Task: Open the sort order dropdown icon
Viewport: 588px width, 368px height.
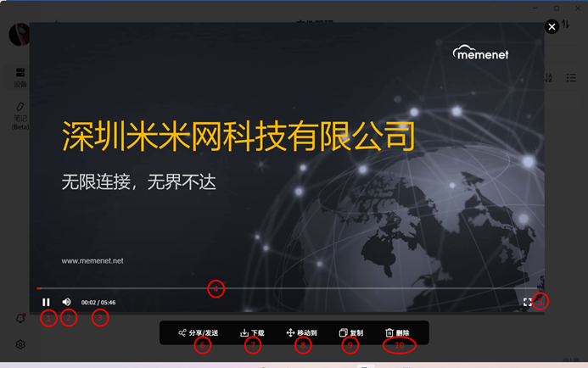Action: coord(549,78)
